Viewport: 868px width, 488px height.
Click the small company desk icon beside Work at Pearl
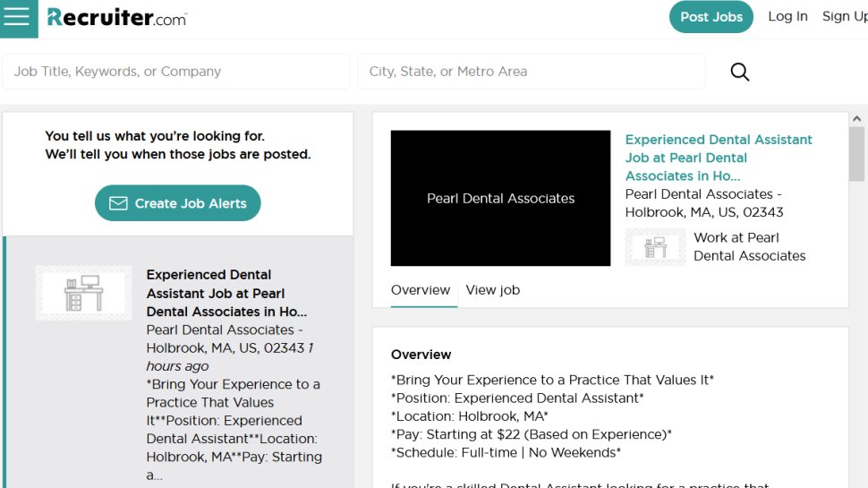[655, 247]
